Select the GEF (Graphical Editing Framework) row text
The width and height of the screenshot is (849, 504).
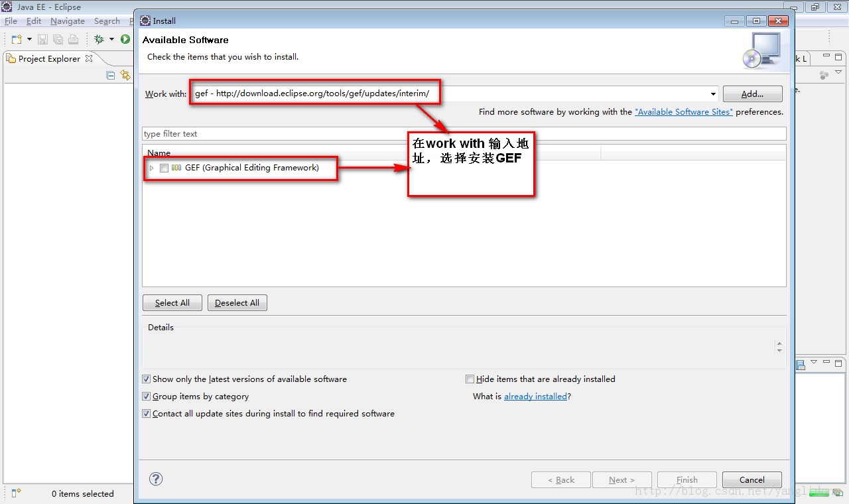pyautogui.click(x=251, y=168)
